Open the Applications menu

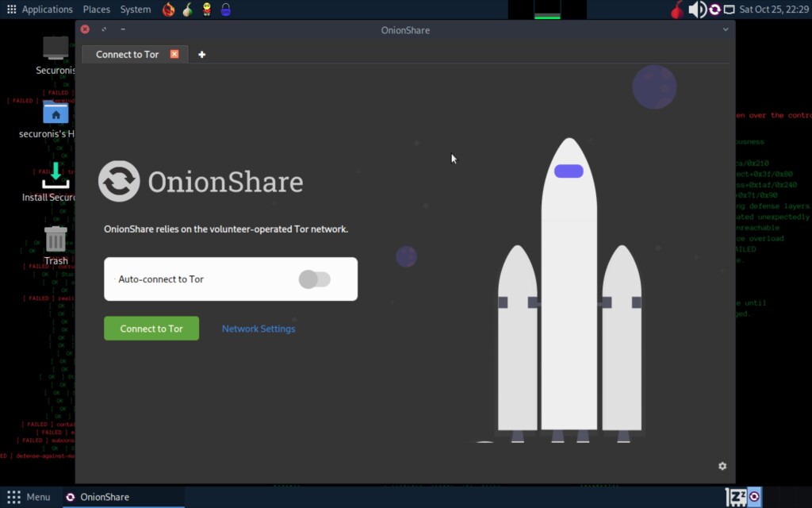click(x=40, y=10)
